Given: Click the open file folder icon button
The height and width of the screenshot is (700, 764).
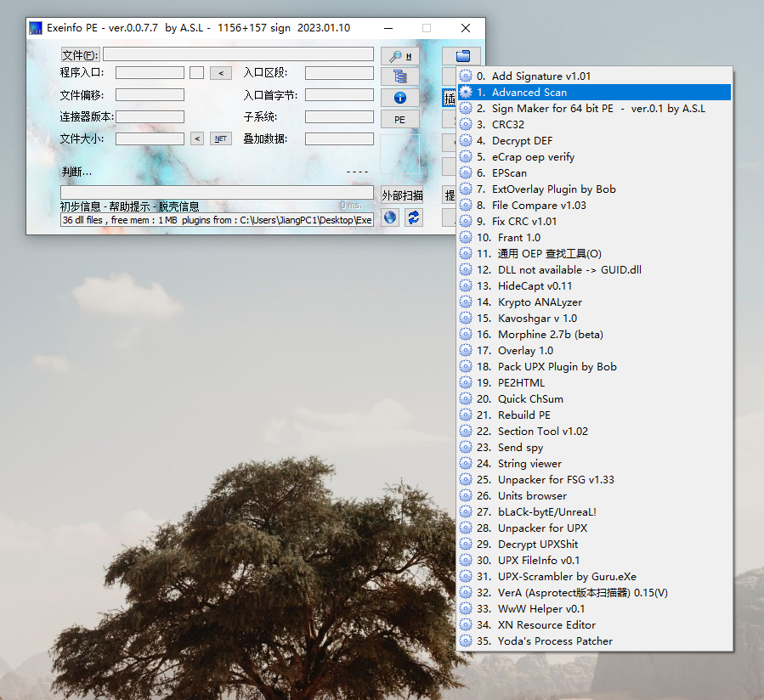Looking at the screenshot, I should tap(461, 56).
